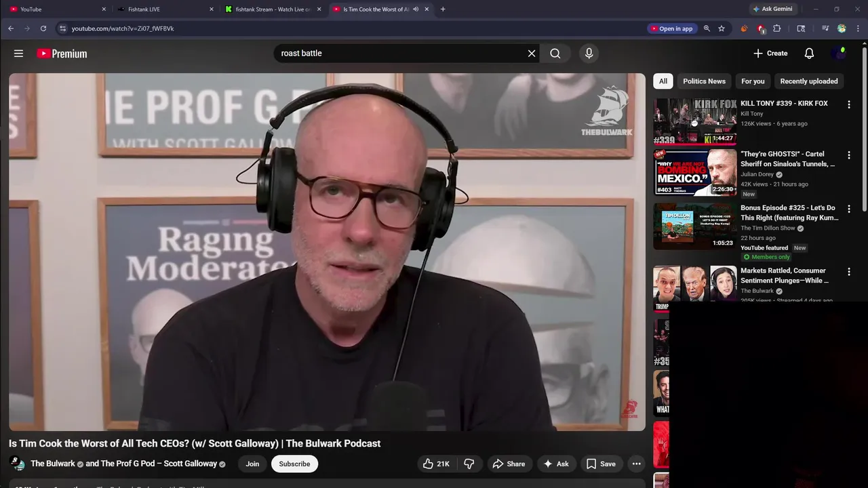This screenshot has width=868, height=488.
Task: Save video to a playlist
Action: [x=601, y=464]
